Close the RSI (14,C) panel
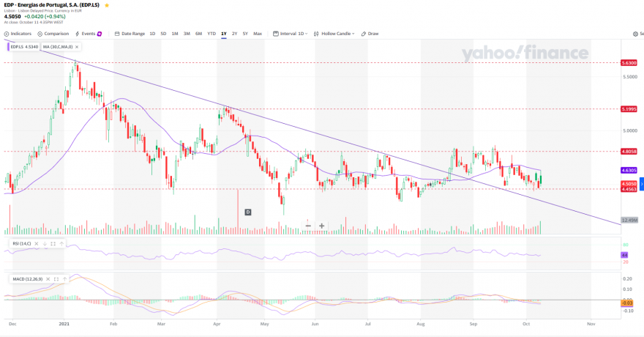644x337 pixels. (36, 244)
